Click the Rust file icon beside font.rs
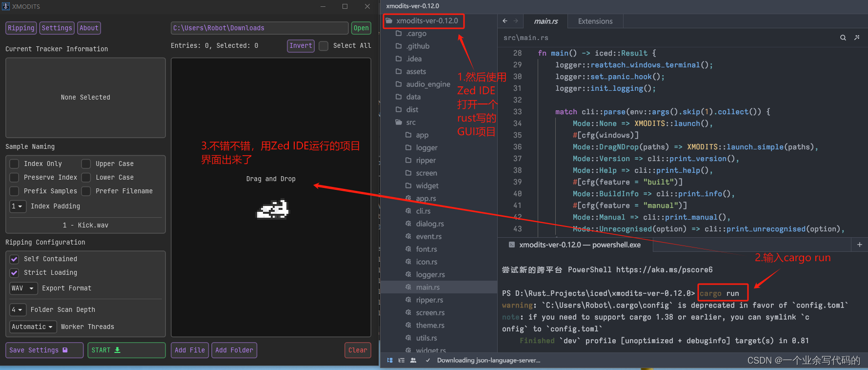Image resolution: width=868 pixels, height=370 pixels. 408,249
